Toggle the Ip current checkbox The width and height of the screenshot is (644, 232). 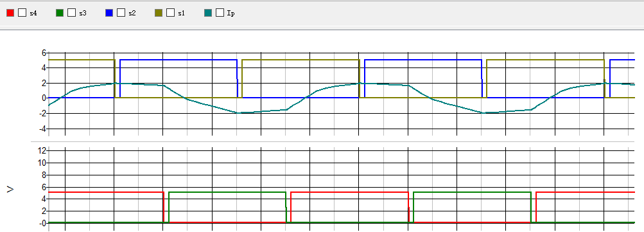coord(220,13)
